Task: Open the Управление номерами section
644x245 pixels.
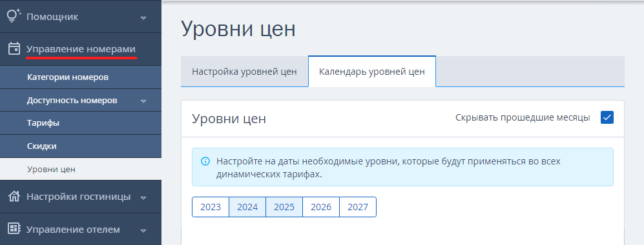Action: pyautogui.click(x=81, y=49)
